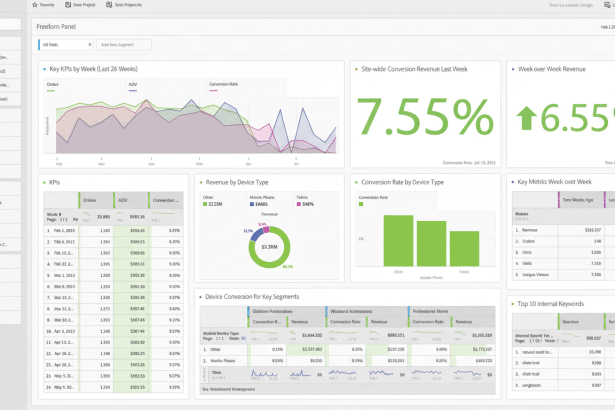Click the Conversion Rate legend item in line chart
Screen dimensions: 615x410
click(222, 85)
